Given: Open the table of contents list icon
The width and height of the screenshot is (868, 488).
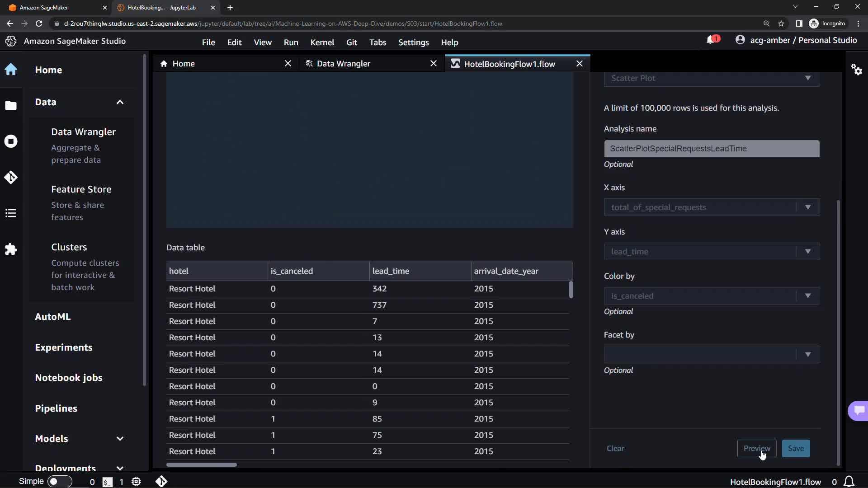Looking at the screenshot, I should [11, 213].
